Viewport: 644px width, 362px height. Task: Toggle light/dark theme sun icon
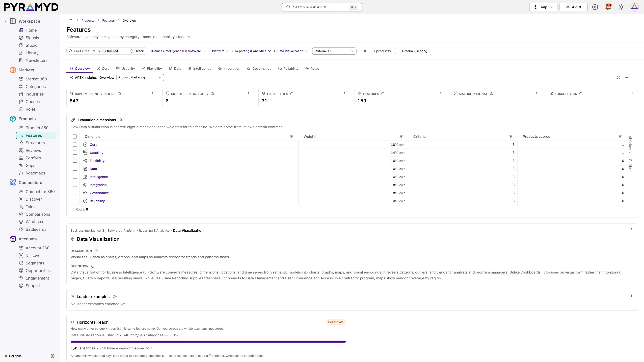coord(621,7)
